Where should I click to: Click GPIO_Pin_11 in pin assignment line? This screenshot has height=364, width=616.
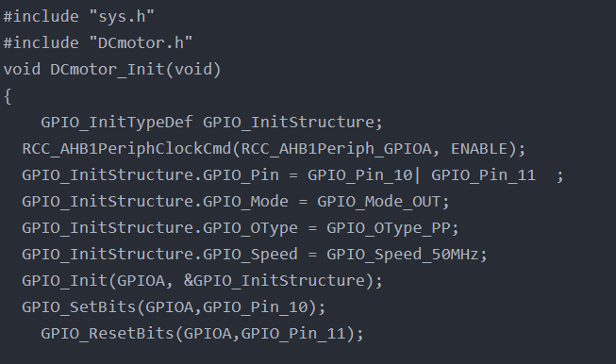(484, 175)
